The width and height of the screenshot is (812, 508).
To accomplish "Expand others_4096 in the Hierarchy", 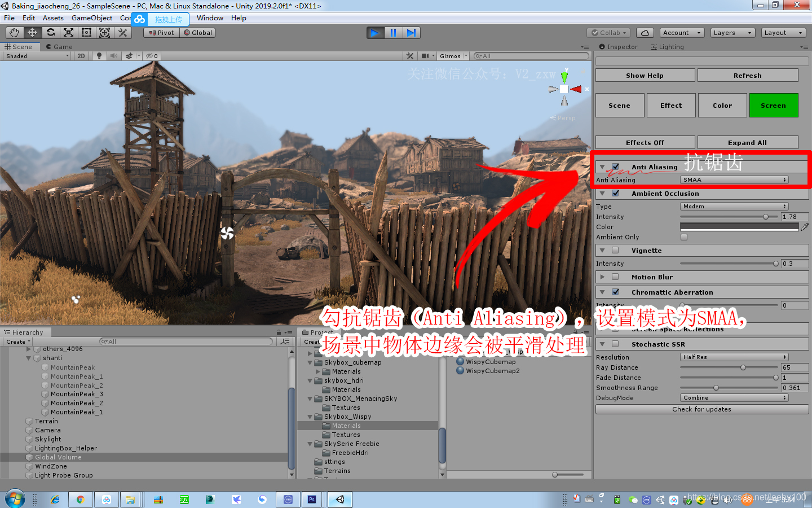I will point(29,349).
